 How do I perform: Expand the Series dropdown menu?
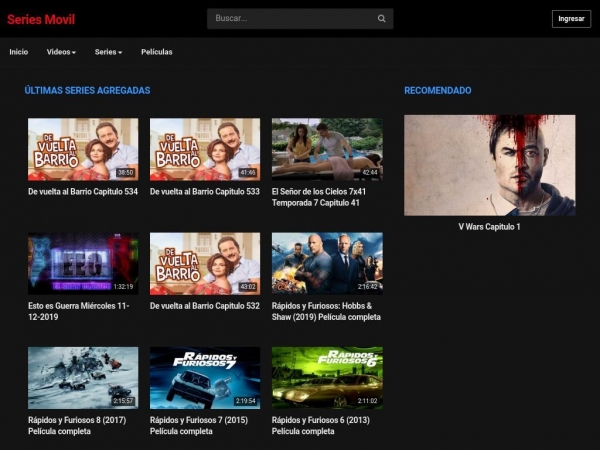[x=108, y=52]
